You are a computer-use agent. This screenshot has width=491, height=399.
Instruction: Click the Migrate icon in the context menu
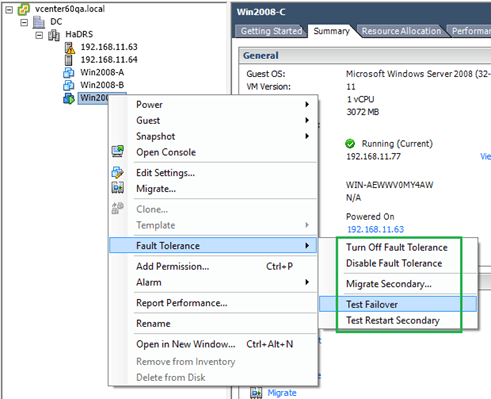(x=118, y=188)
